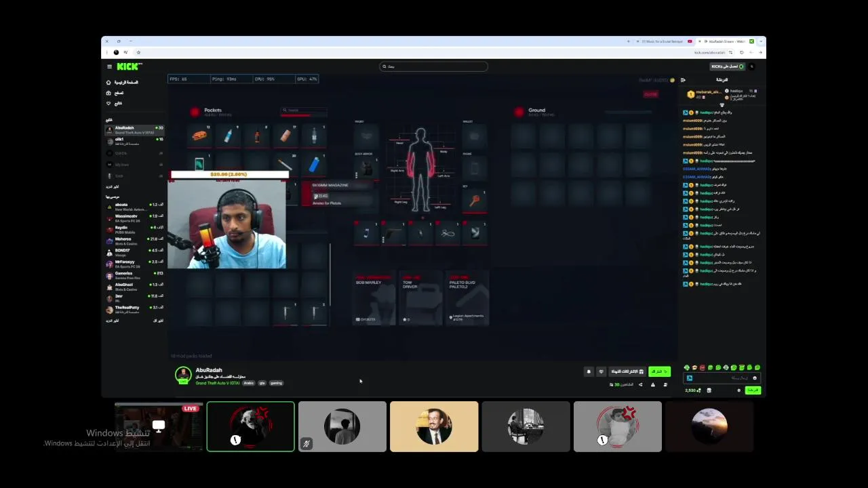Collapse the chat panel arrow icon
This screenshot has height=488, width=868.
point(683,80)
